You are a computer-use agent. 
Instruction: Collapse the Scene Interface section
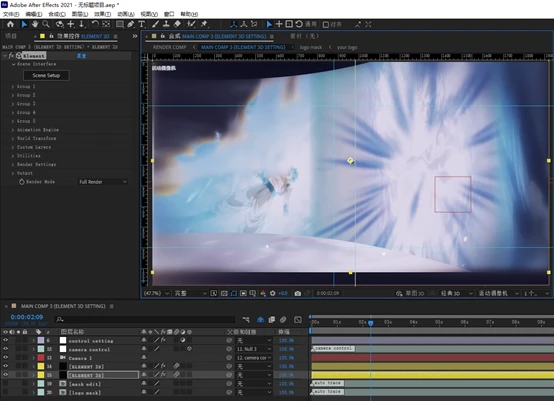pos(13,64)
